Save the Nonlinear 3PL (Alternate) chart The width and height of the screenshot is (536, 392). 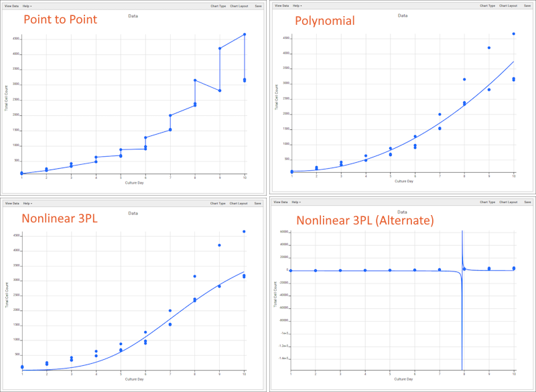tap(527, 202)
